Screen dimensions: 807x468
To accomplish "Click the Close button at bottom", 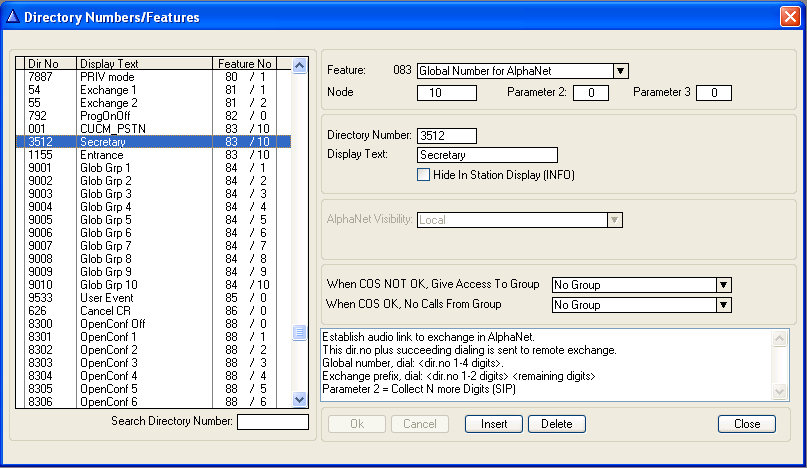I will (746, 424).
